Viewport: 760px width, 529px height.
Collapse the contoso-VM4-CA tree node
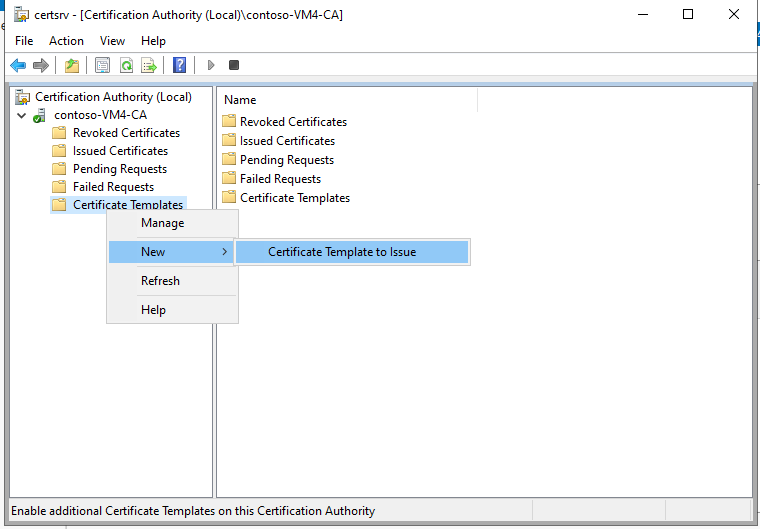[22, 115]
